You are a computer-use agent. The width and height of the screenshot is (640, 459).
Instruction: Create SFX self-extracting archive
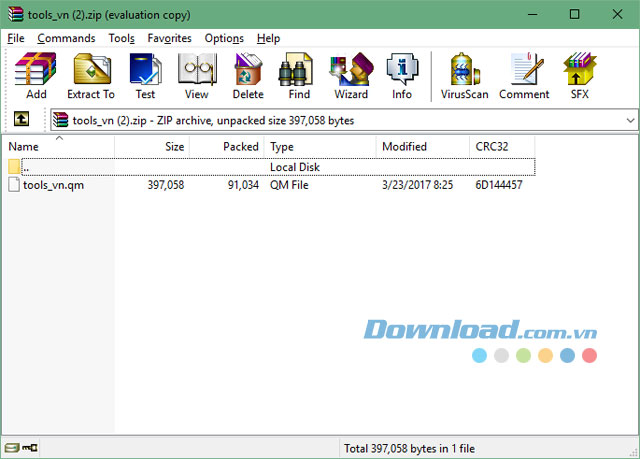pyautogui.click(x=579, y=76)
